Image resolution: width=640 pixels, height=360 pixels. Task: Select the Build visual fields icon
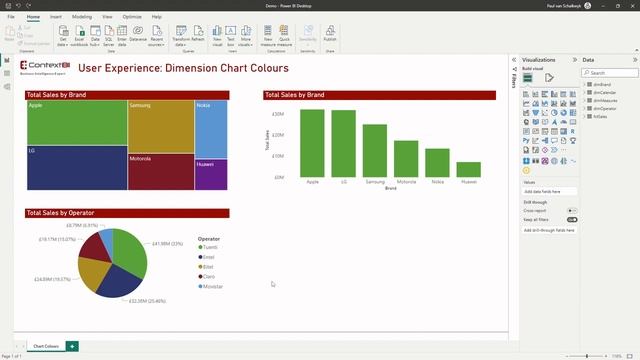(x=528, y=78)
